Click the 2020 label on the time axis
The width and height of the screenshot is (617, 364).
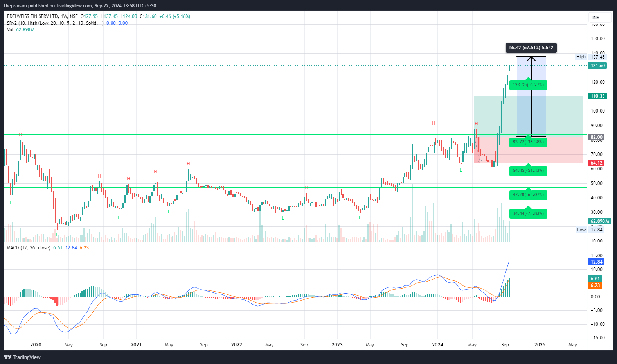pos(36,345)
